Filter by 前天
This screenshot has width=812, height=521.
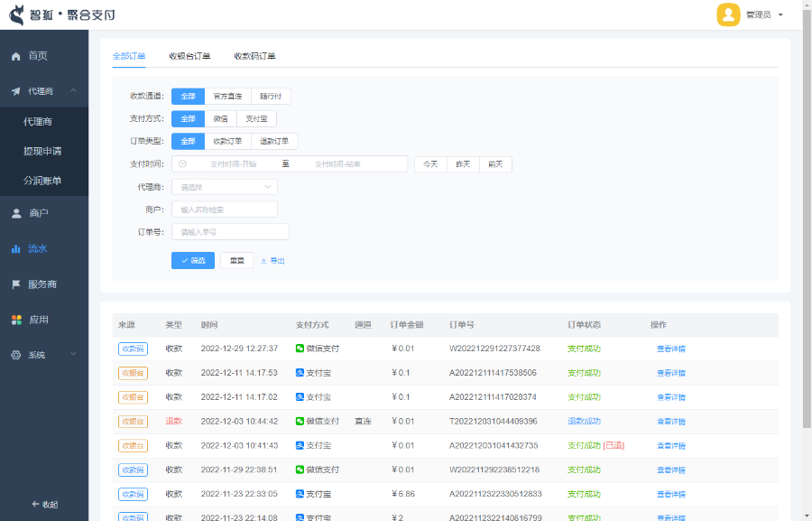click(495, 164)
